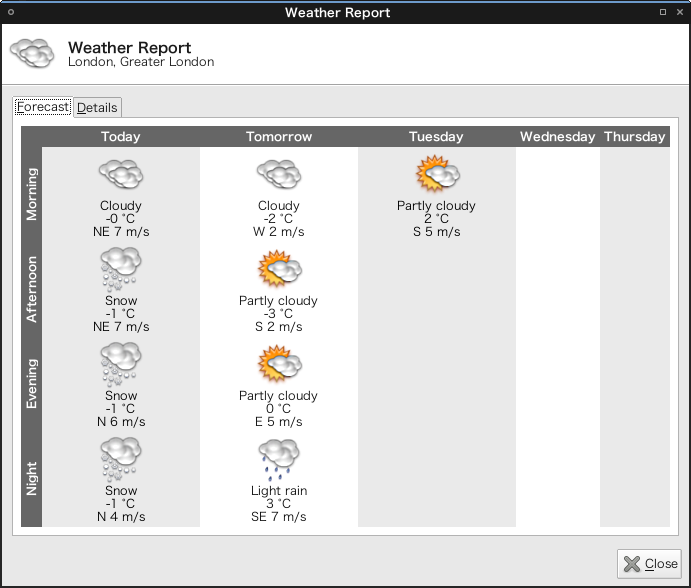Click today's evening snow icon
Image resolution: width=691 pixels, height=588 pixels.
coord(121,364)
